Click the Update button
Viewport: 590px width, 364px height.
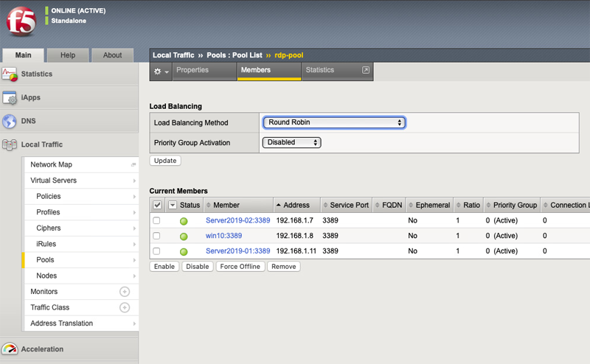point(165,161)
